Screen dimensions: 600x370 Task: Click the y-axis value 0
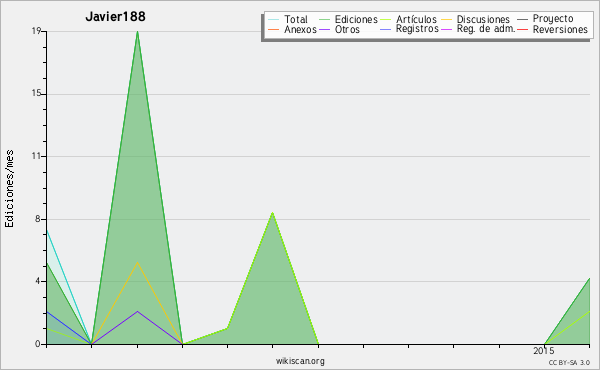click(x=38, y=344)
